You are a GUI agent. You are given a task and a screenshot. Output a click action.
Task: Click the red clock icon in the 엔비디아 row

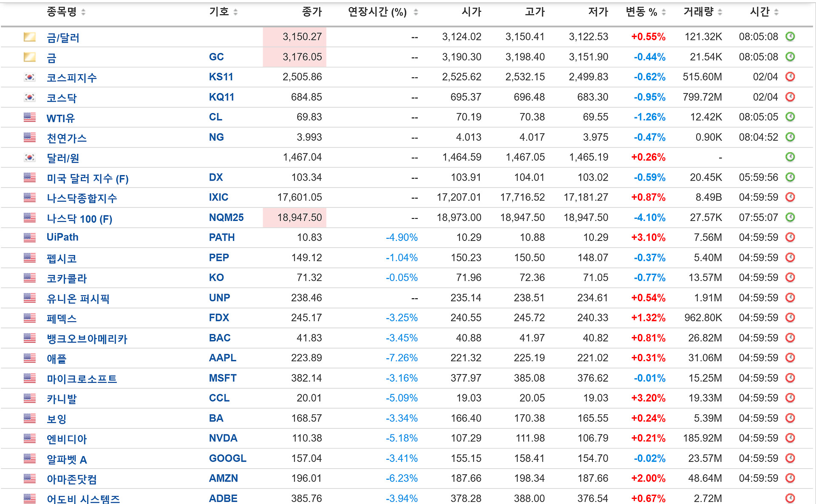[x=790, y=438]
